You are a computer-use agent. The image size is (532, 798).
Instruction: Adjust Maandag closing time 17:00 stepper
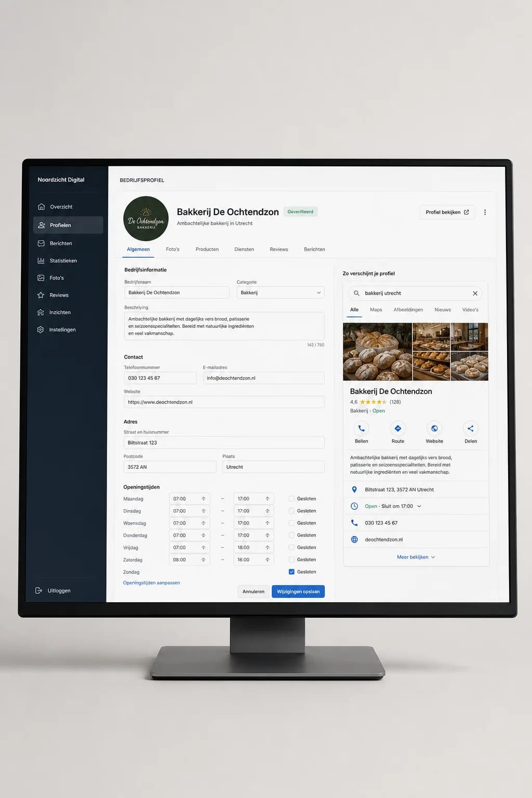268,499
